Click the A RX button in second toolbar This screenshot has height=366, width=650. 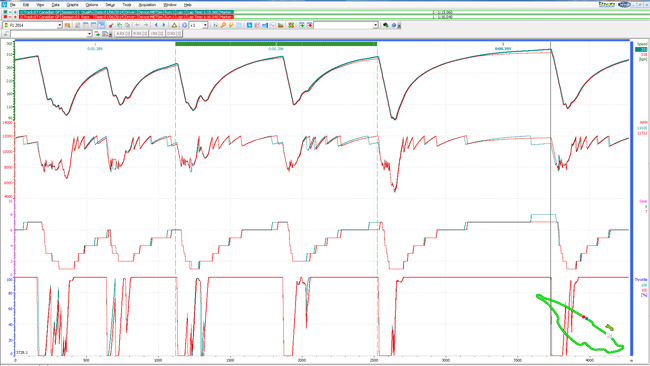point(123,33)
